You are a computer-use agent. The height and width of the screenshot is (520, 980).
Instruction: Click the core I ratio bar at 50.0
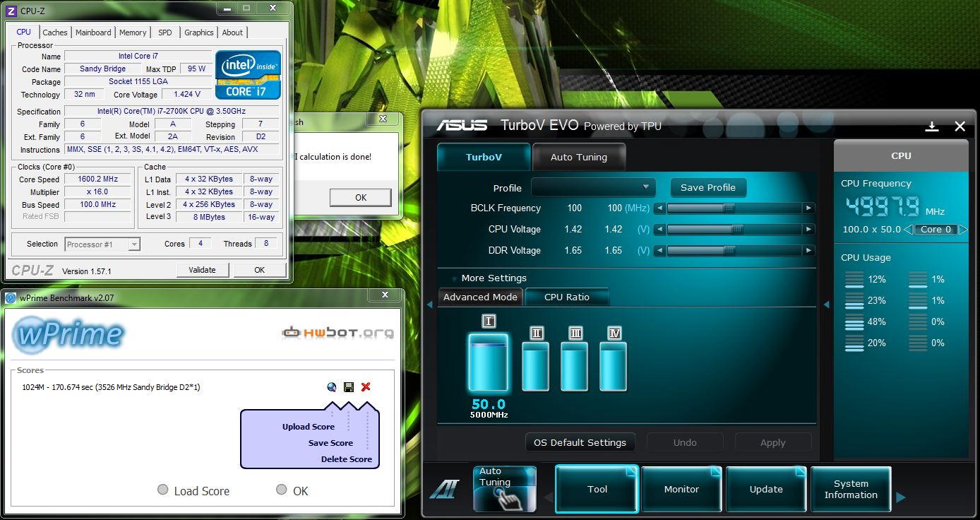pos(489,363)
